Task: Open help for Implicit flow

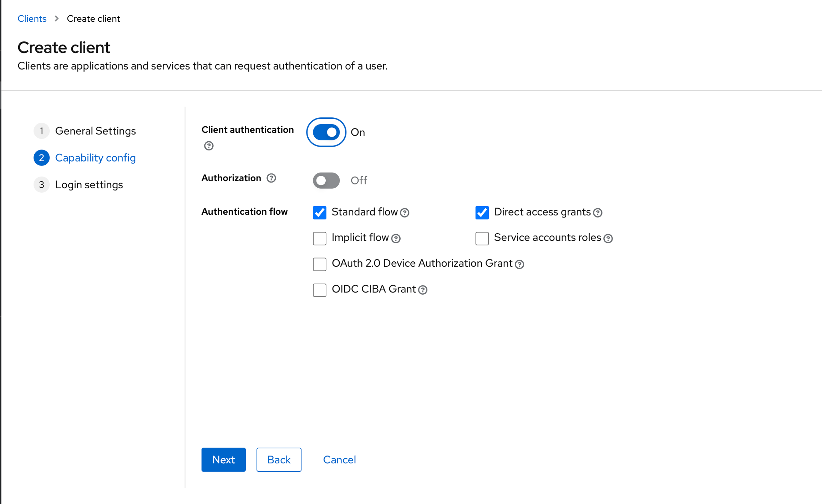Action: pos(396,238)
